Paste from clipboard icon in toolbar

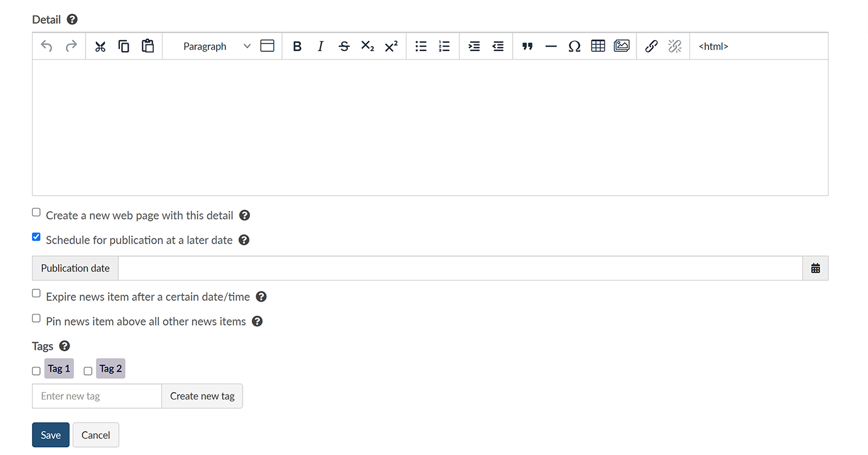pos(148,46)
